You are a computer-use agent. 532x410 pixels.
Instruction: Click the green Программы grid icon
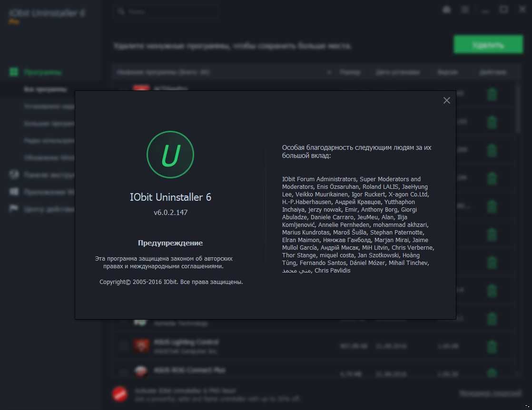tap(14, 72)
